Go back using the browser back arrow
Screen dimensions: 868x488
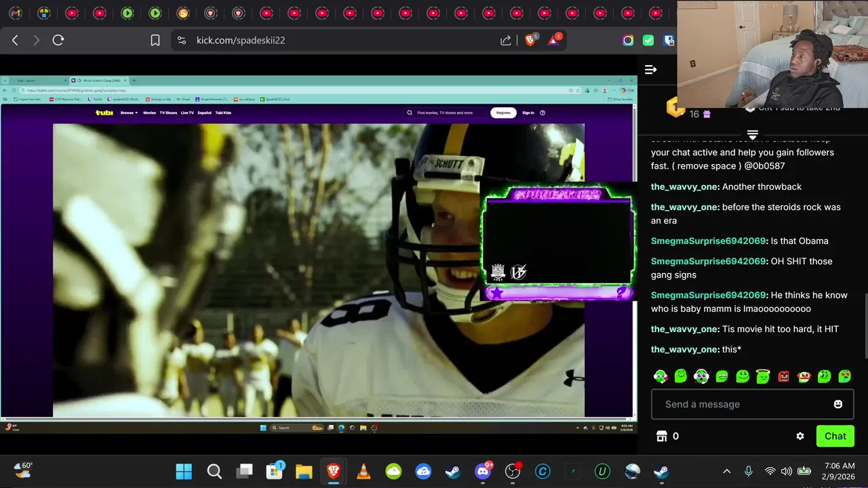(x=15, y=40)
